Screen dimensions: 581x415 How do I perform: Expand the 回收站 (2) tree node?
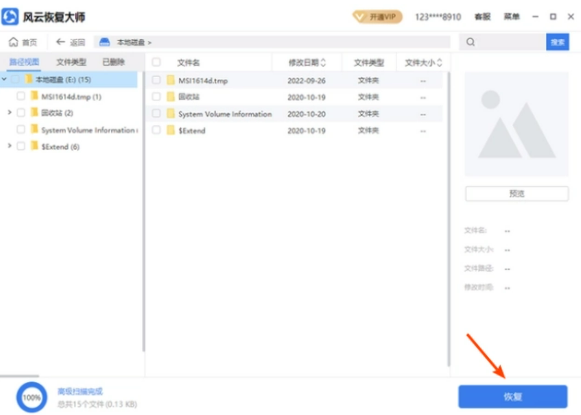(10, 112)
